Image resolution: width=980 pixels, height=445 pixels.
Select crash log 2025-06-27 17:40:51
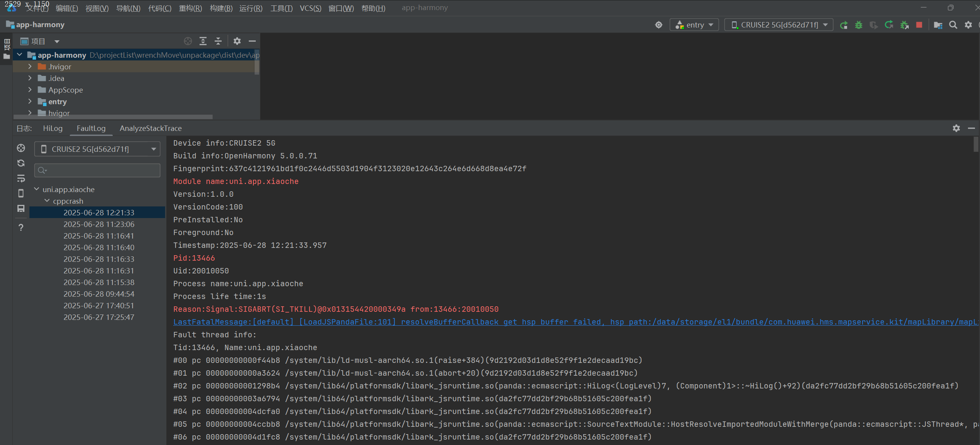(99, 306)
